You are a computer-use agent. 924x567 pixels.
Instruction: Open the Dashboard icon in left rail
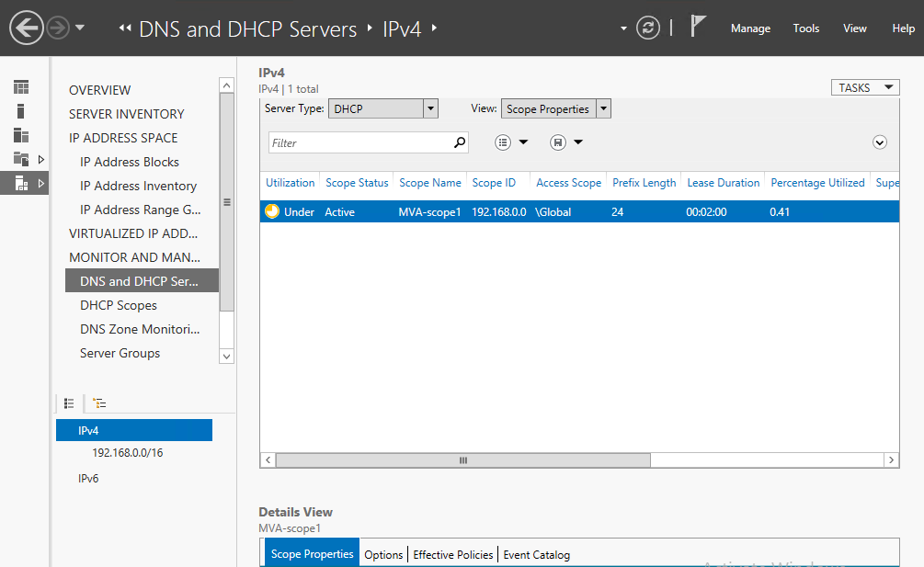21,87
